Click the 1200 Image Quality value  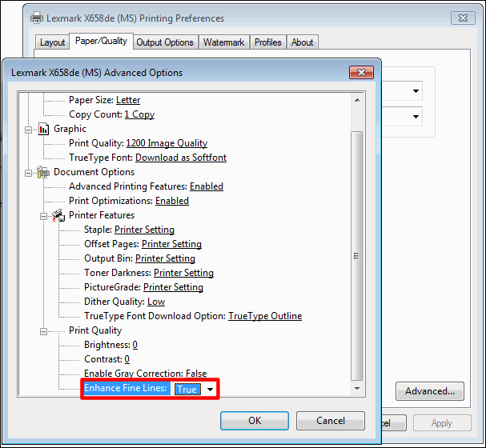[x=167, y=143]
